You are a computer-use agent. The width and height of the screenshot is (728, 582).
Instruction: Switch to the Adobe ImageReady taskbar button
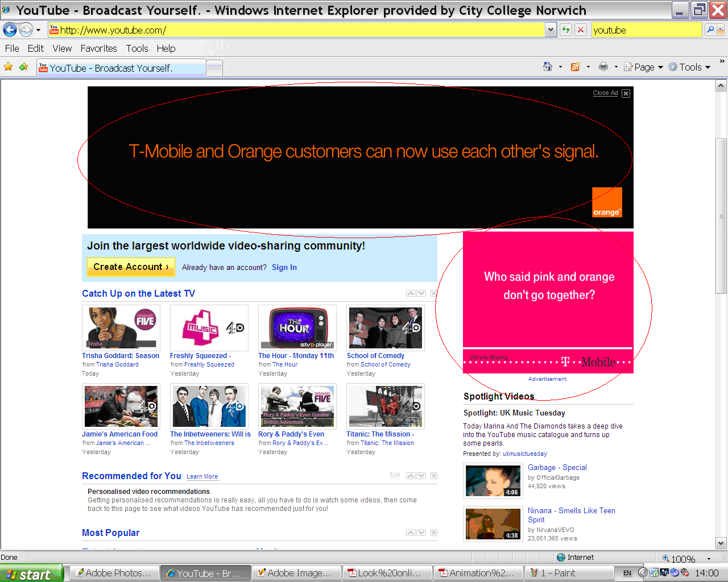297,573
